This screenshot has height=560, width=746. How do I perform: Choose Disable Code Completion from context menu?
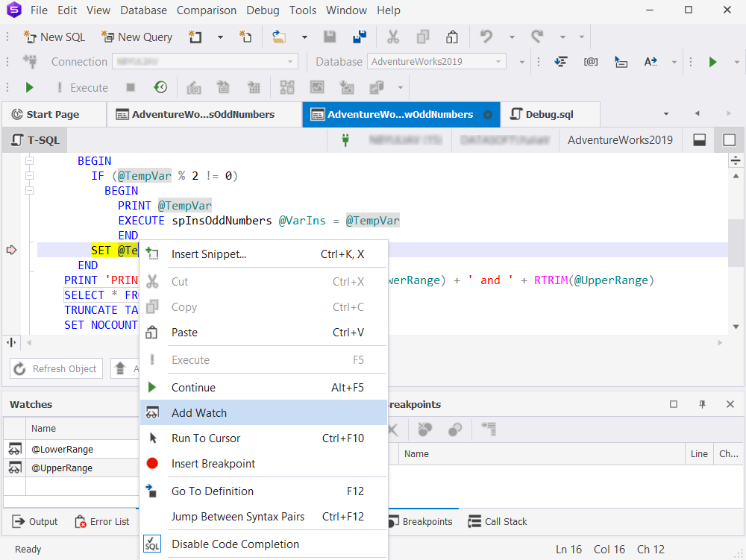point(263,544)
